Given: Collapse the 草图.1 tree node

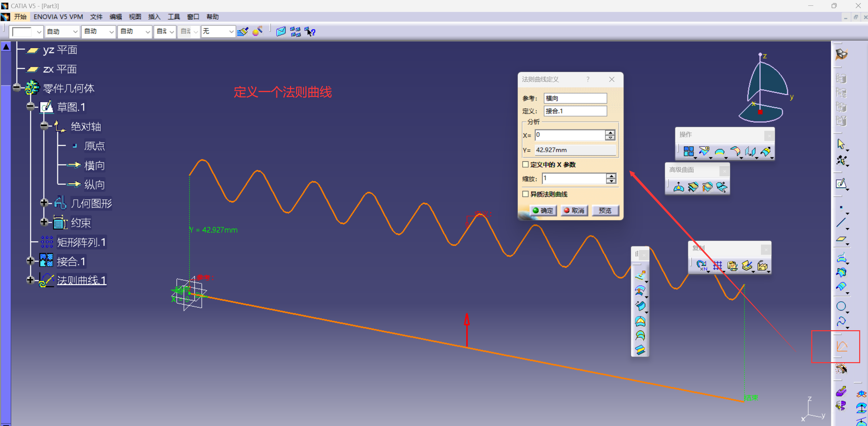Looking at the screenshot, I should (30, 107).
